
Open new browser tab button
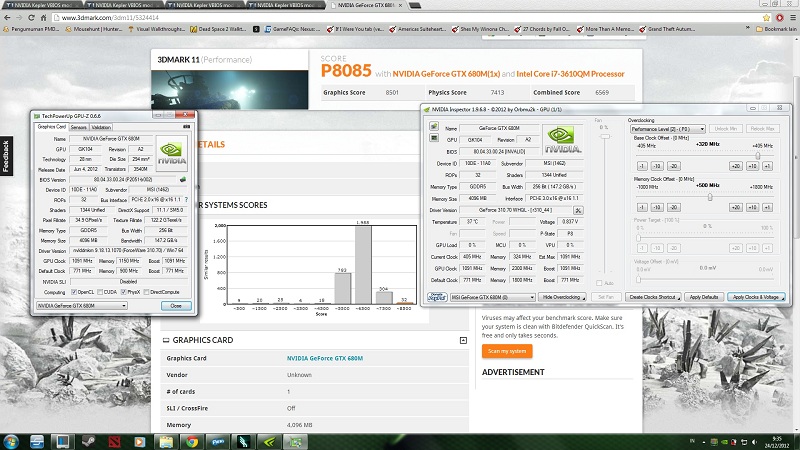click(x=415, y=5)
